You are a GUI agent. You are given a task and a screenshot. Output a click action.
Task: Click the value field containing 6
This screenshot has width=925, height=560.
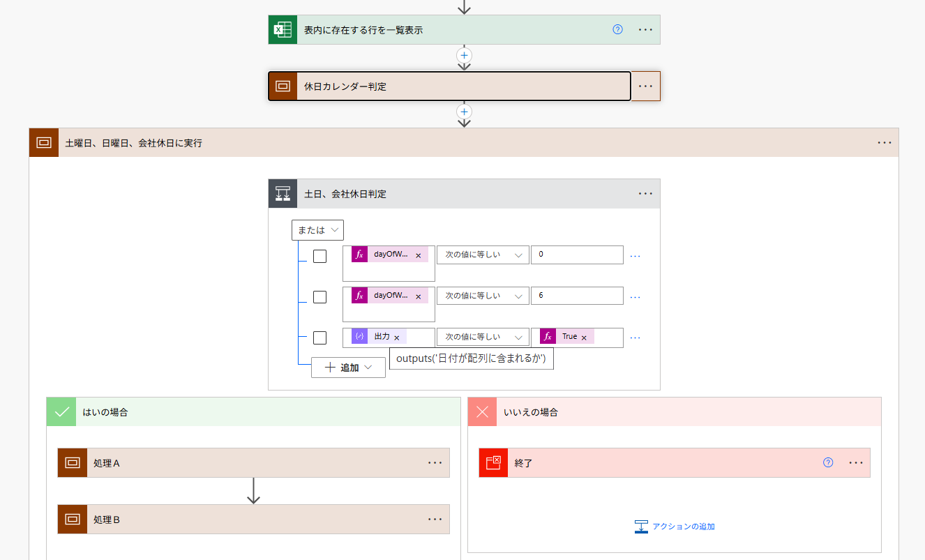coord(577,296)
